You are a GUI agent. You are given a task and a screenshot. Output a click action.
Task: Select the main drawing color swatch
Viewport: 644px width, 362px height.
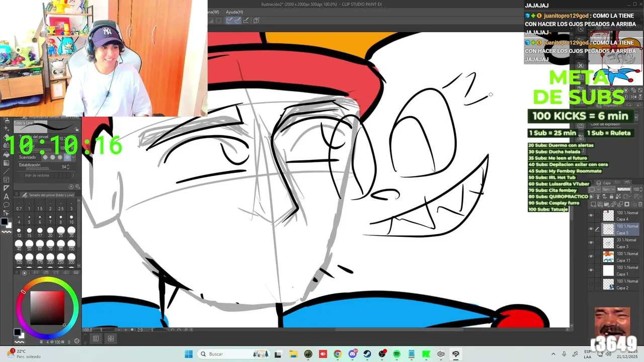click(x=5, y=221)
